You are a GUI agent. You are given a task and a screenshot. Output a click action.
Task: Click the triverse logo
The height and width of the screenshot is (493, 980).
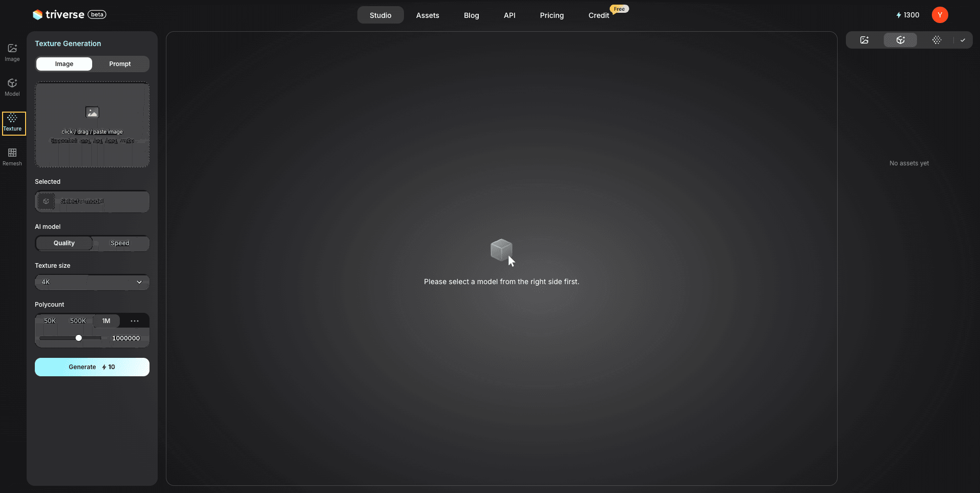coord(58,14)
